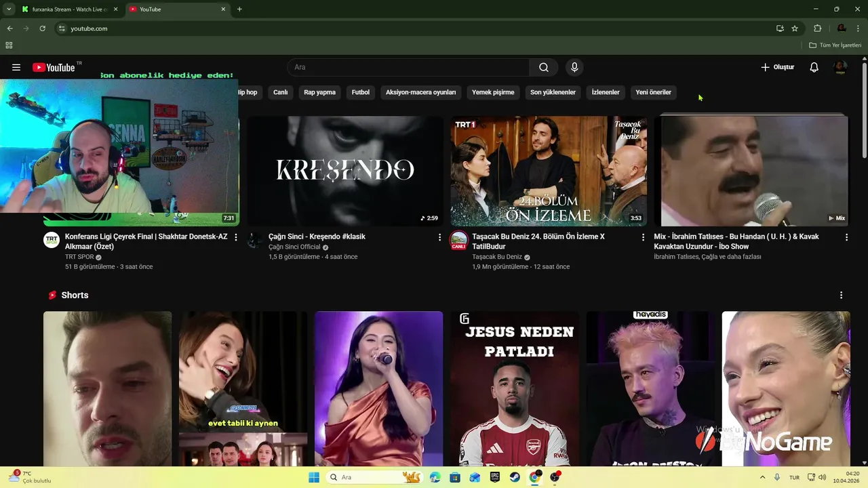Open TUR keyboard language indicator
Viewport: 868px width, 488px height.
point(794,477)
